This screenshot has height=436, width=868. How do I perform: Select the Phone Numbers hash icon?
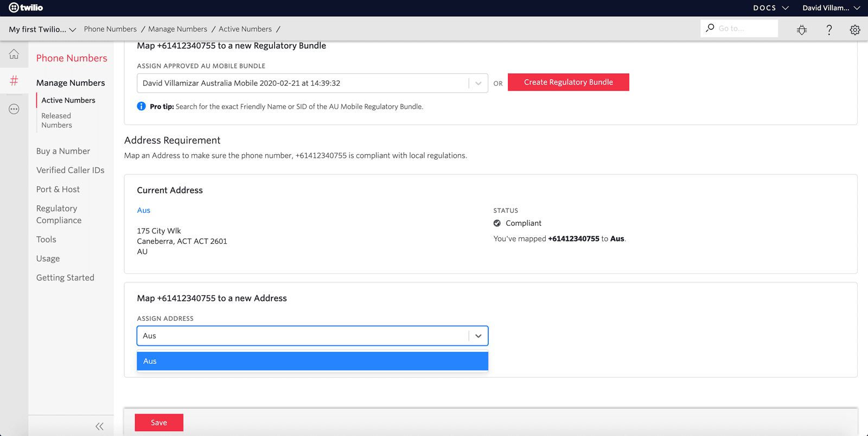coord(14,81)
